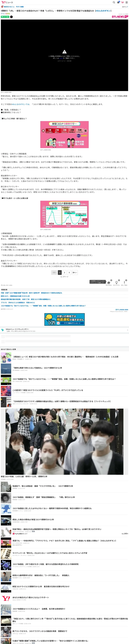Open headline 新型コロナ死者、1.6万人超

pyautogui.click(x=24, y=476)
